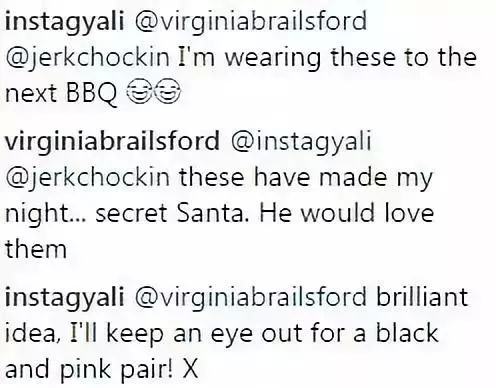
Task: Open the bold virginiabrailsford commenter username
Action: click(x=112, y=142)
